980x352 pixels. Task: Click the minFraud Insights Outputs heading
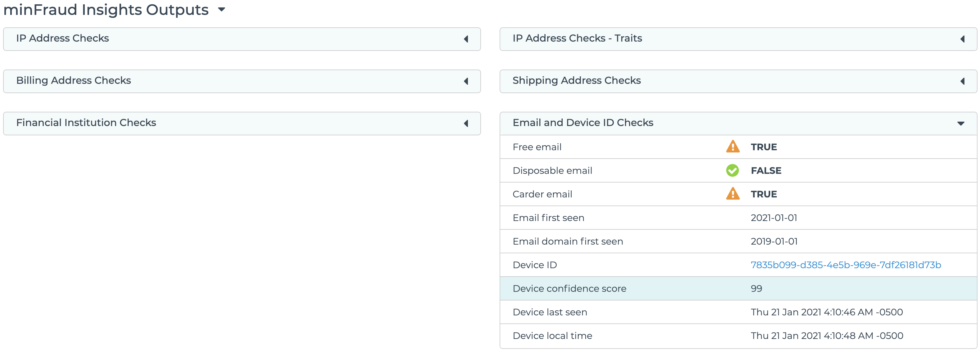[x=106, y=10]
